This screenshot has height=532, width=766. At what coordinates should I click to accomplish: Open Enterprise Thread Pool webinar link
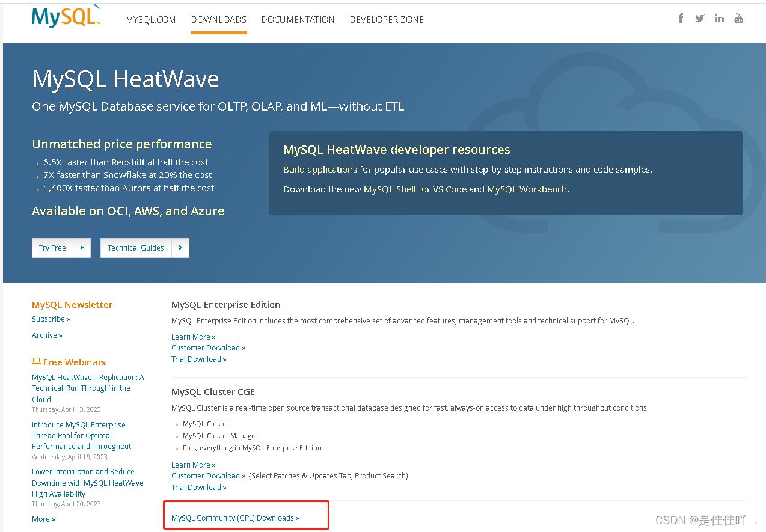81,436
